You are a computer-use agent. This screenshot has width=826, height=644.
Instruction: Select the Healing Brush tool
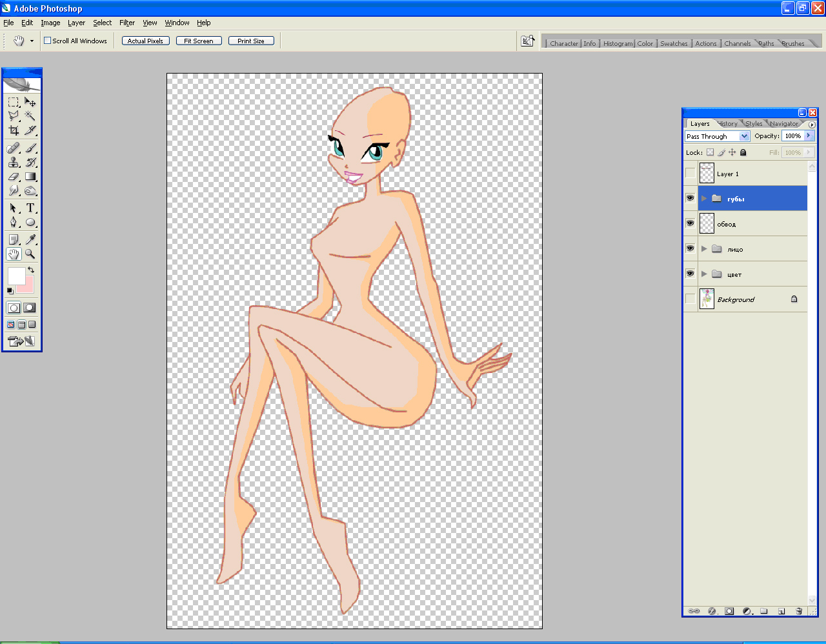point(14,148)
